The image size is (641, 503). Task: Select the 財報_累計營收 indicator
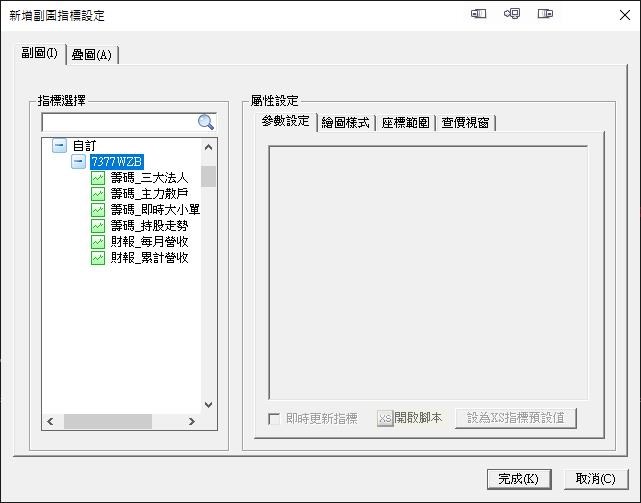pos(149,258)
